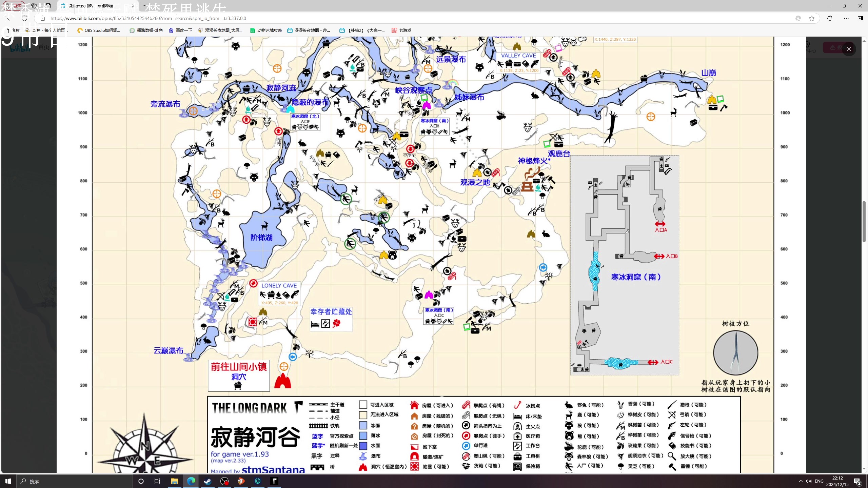Open the browser extensions puzzle icon
Screen dimensions: 868x488
830,18
